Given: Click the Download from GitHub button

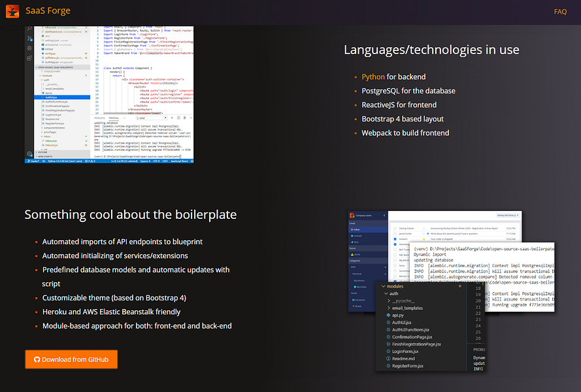Looking at the screenshot, I should pos(71,359).
